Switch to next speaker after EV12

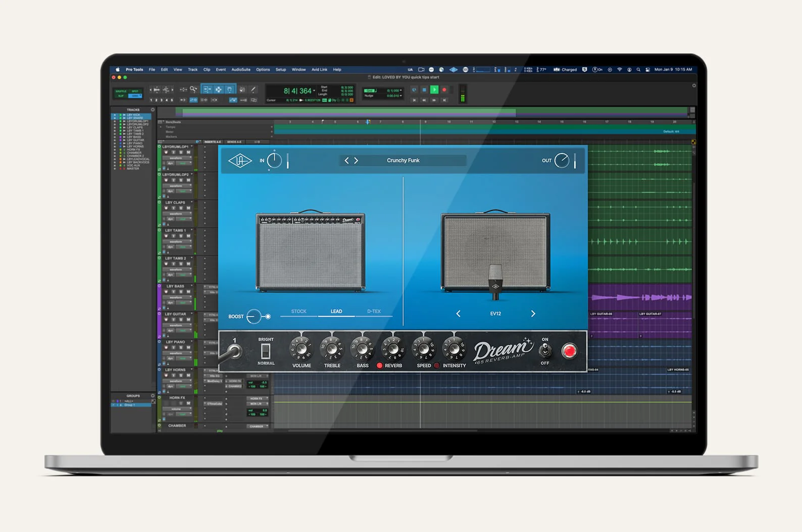533,313
